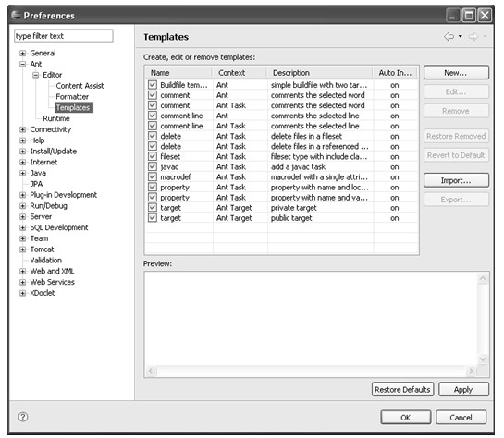Click the Eclipse icon in the title bar

[16, 15]
